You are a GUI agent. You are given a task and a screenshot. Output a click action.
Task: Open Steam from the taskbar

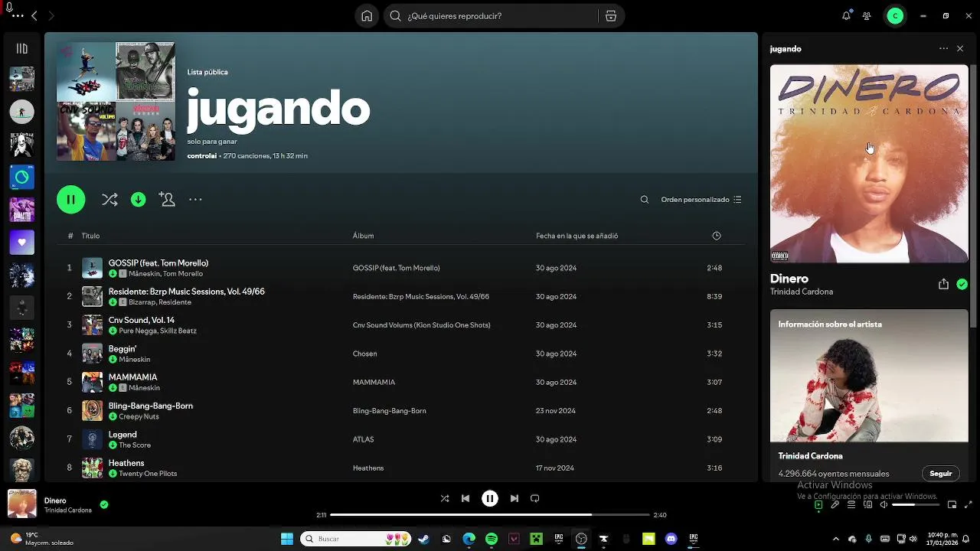(x=423, y=539)
